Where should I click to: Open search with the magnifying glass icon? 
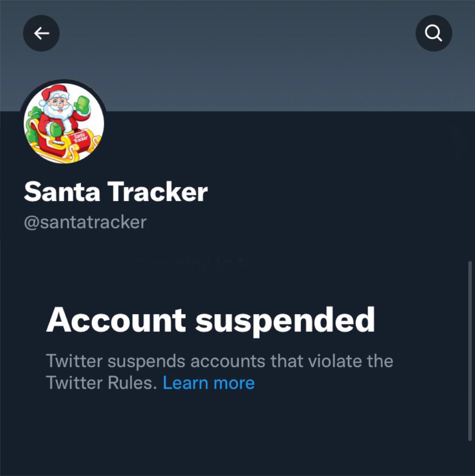coord(434,33)
